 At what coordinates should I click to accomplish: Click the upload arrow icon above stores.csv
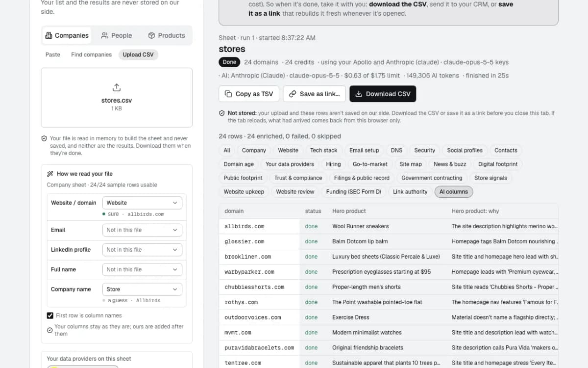[117, 87]
